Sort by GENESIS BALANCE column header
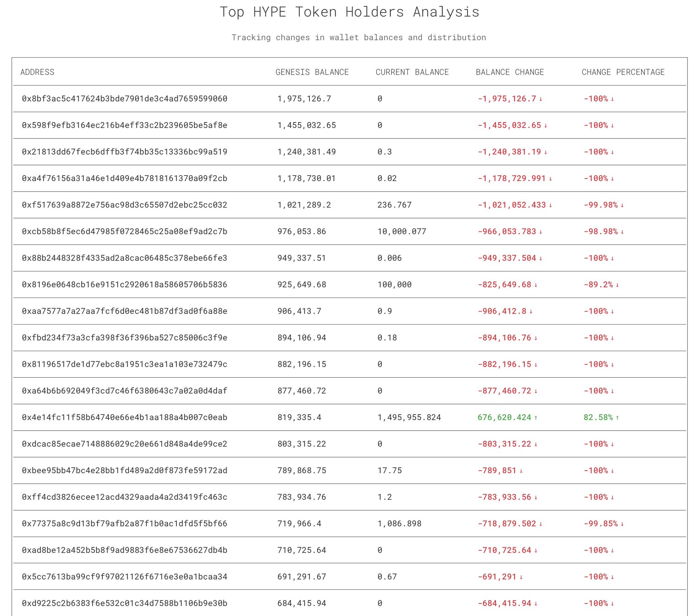This screenshot has height=616, width=698. [312, 72]
